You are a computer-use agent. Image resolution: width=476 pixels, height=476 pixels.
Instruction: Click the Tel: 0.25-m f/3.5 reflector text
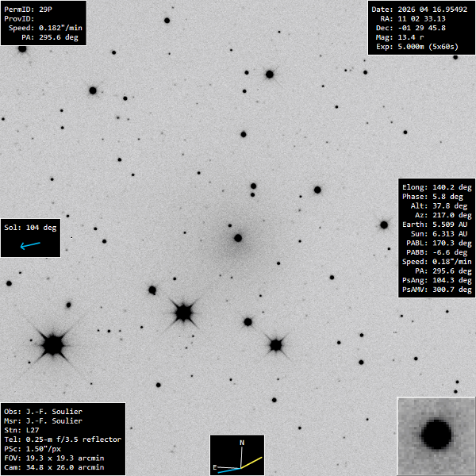pyautogui.click(x=62, y=440)
